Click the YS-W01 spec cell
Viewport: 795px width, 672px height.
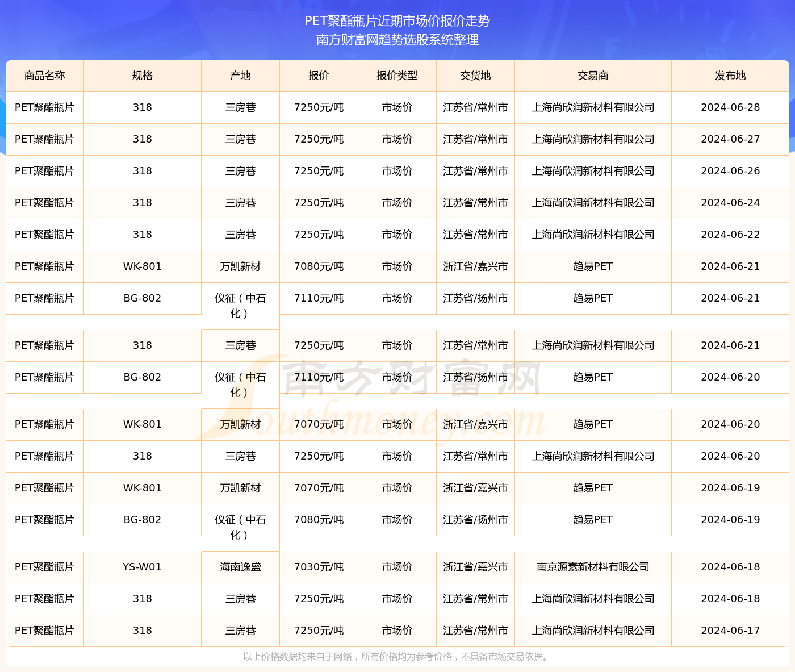[143, 567]
